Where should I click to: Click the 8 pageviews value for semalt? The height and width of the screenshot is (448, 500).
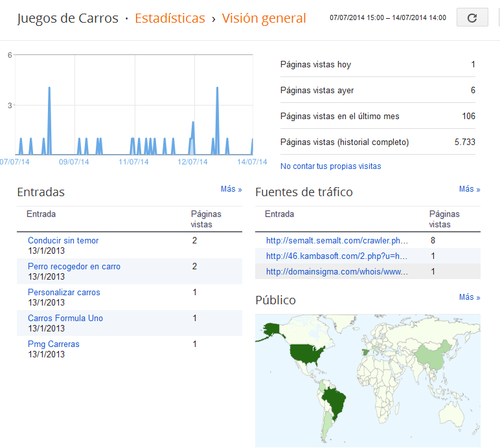tap(433, 240)
